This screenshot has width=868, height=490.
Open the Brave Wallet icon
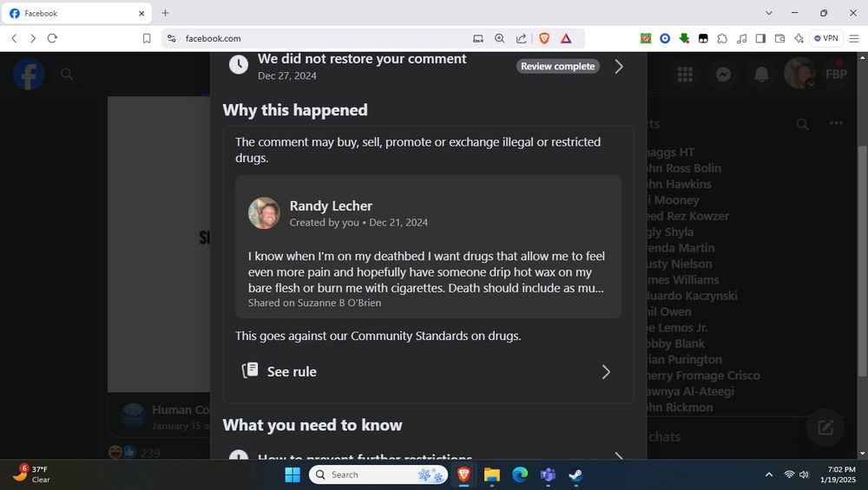(x=779, y=38)
